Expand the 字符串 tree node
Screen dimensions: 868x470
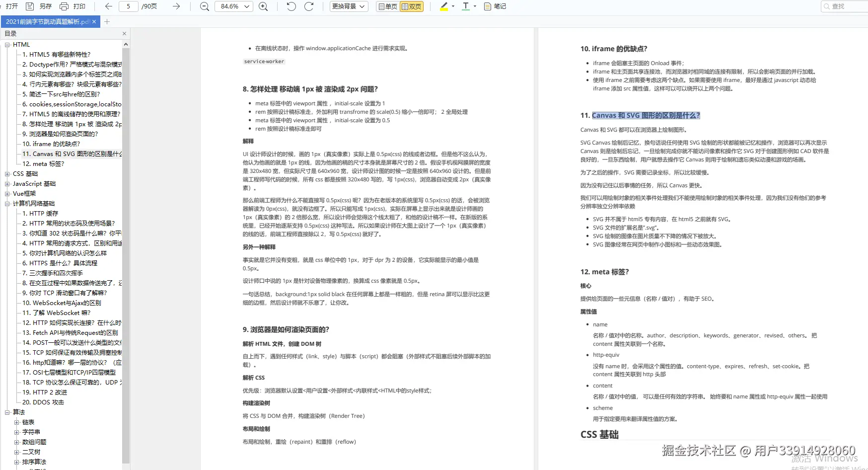coord(17,432)
